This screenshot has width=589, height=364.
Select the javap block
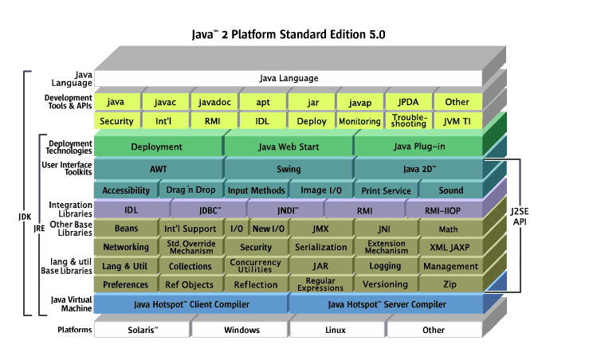[360, 102]
